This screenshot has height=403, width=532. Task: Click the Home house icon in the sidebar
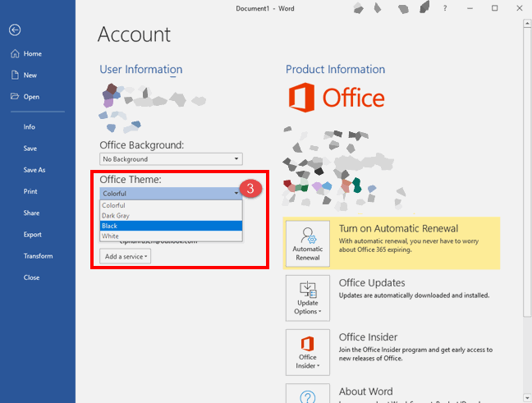[x=15, y=53]
